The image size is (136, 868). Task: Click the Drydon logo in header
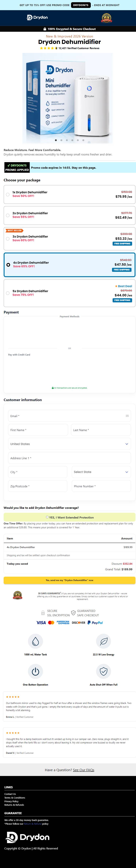pos(37,17)
